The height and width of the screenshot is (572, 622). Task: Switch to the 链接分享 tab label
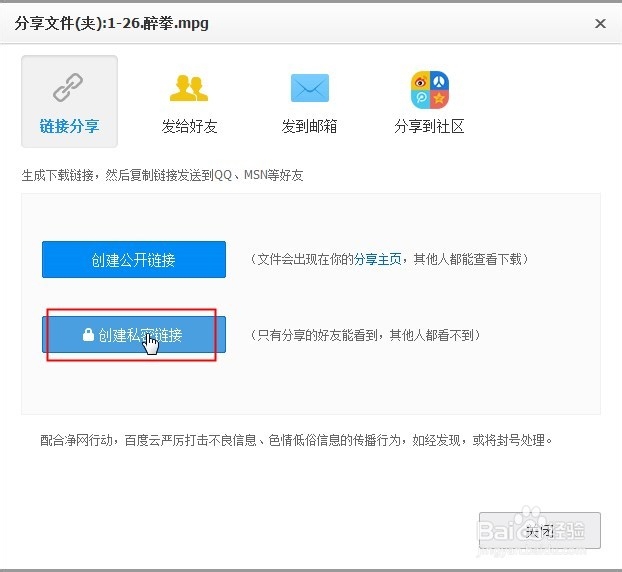pyautogui.click(x=69, y=127)
